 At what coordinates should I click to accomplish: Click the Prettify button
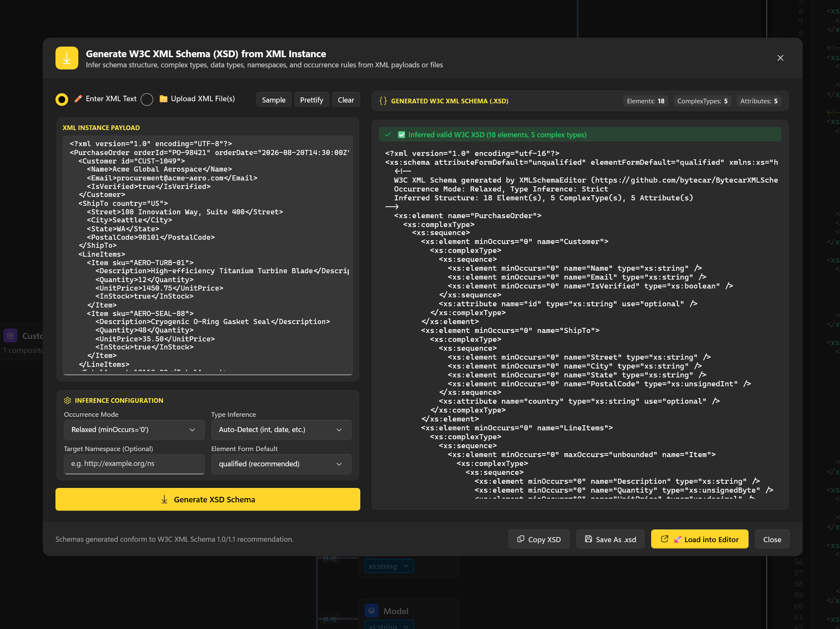tap(312, 100)
